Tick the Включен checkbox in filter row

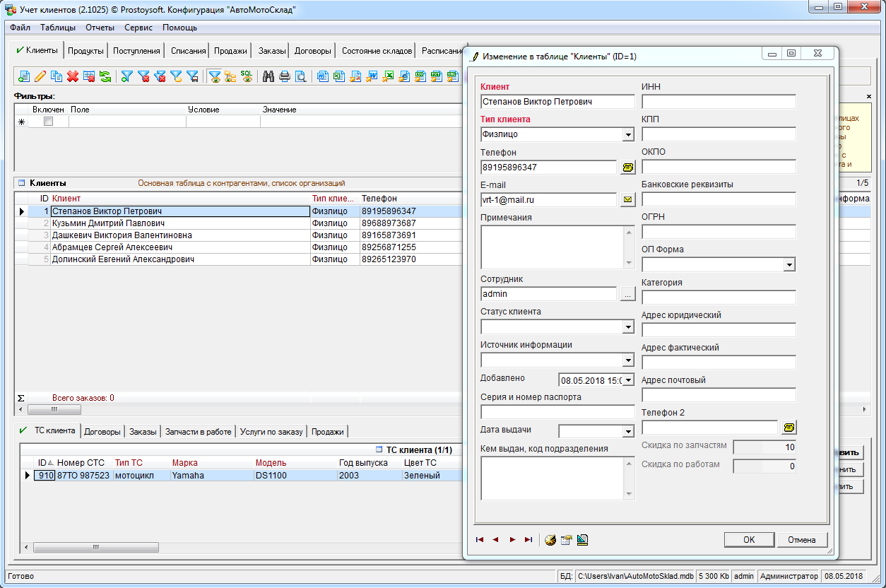48,122
